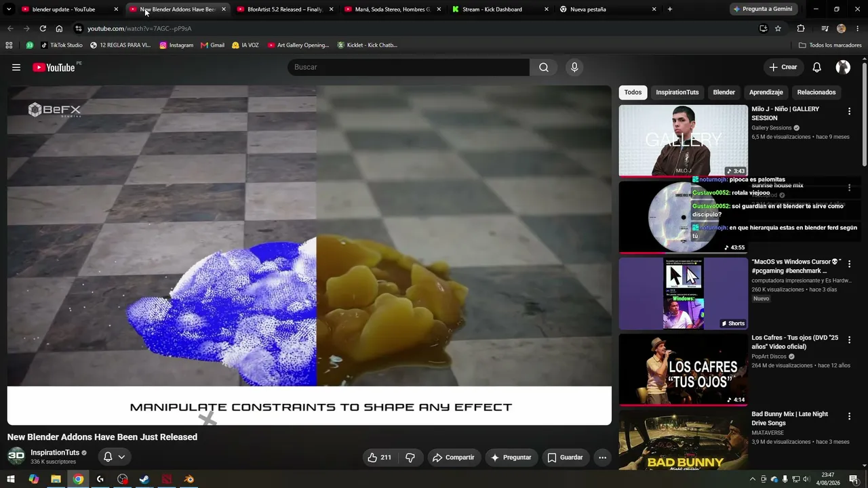Dislike the video
Viewport: 868px width, 488px height.
click(410, 457)
